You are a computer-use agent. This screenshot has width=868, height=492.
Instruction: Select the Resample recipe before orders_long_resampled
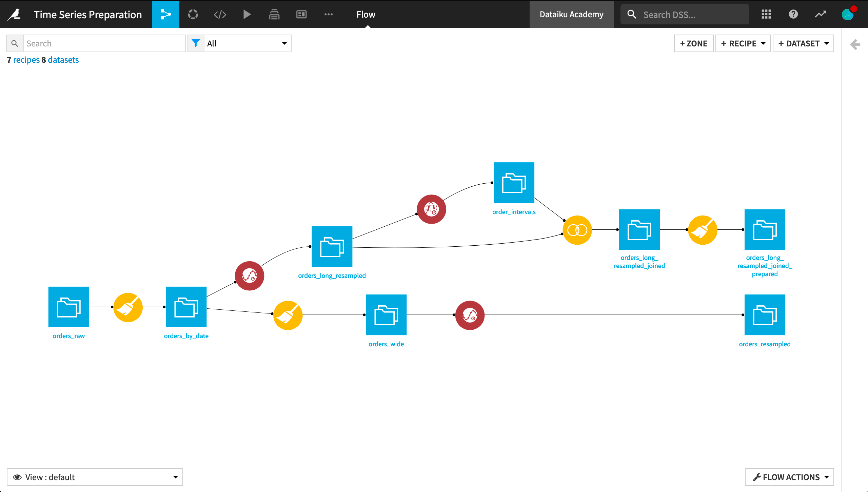[250, 275]
